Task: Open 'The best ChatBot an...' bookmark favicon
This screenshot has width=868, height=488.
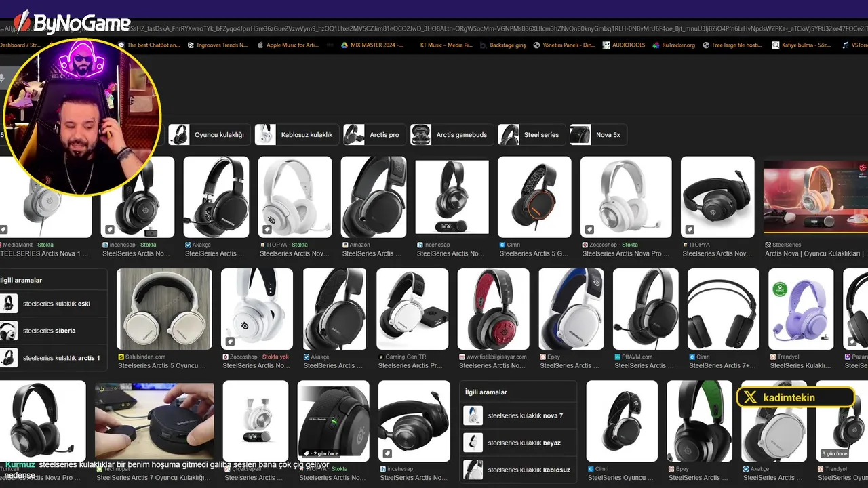Action: click(x=121, y=45)
